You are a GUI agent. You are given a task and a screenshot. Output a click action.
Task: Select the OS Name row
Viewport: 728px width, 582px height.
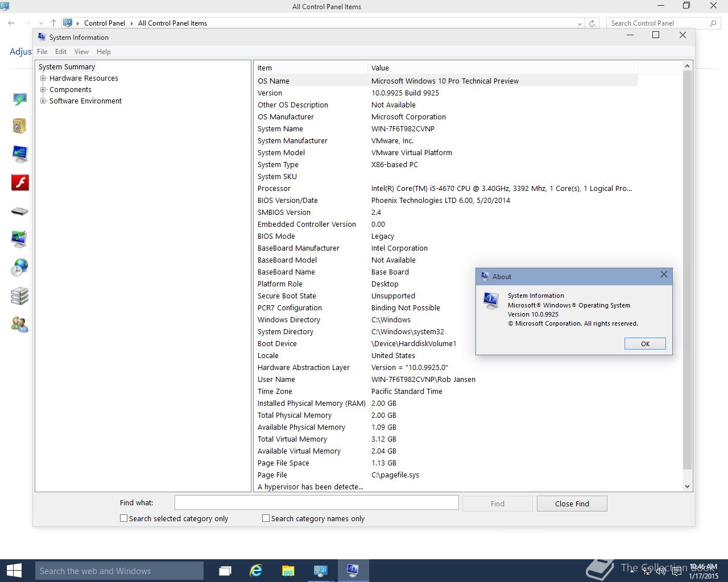(x=446, y=81)
